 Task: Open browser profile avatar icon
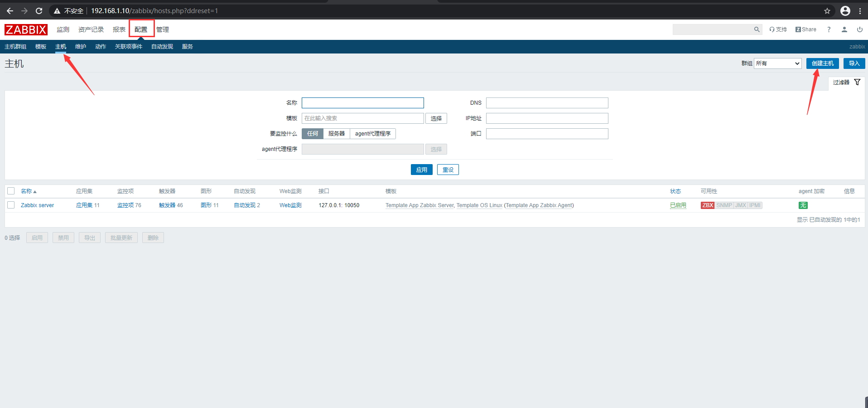coord(845,11)
